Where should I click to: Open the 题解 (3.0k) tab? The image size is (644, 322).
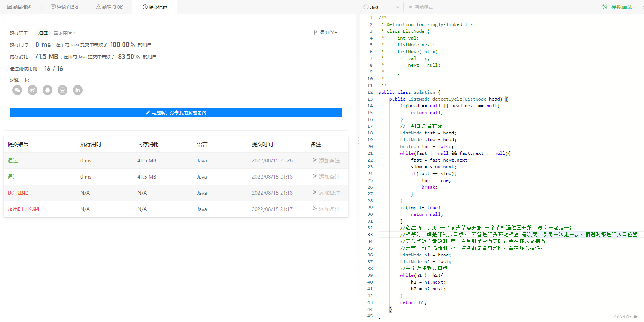coord(110,7)
